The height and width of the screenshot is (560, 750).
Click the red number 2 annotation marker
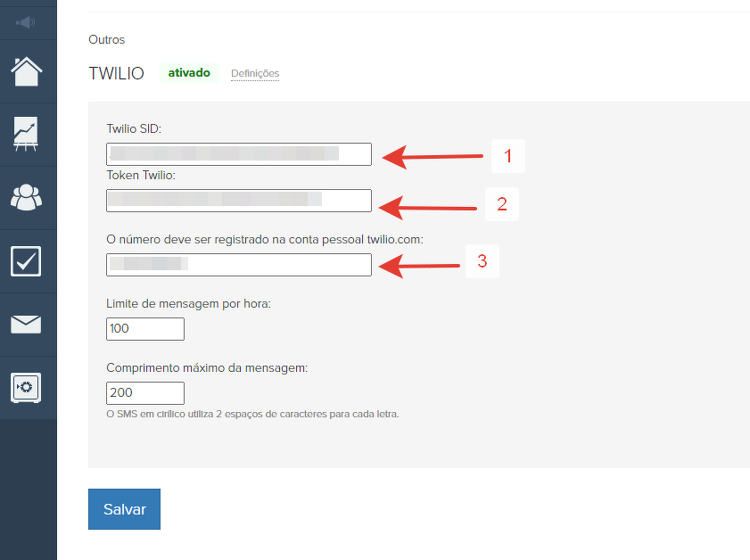[x=502, y=204]
